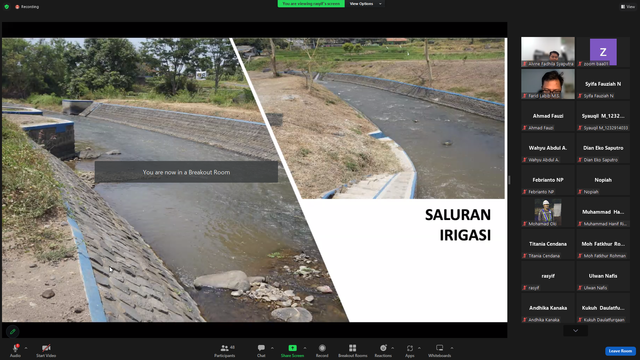This screenshot has height=360, width=640.
Task: Unmute the microphone with Audio icon
Action: (x=16, y=348)
